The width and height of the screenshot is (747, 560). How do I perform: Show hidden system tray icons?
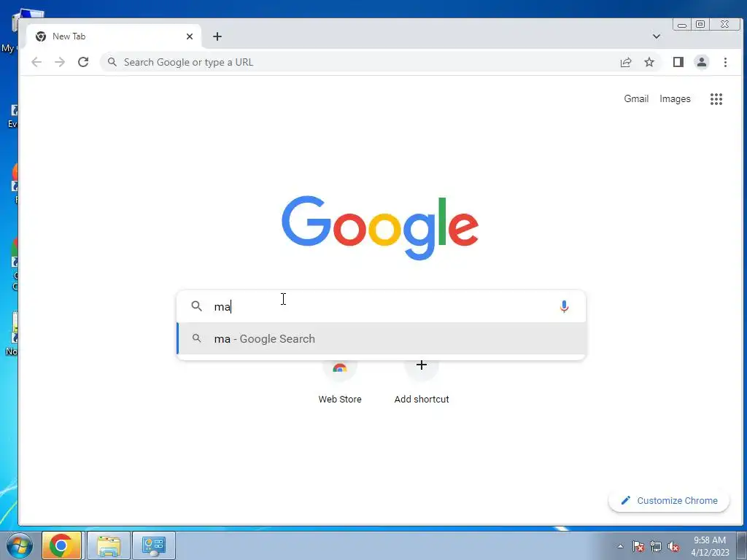(x=620, y=547)
